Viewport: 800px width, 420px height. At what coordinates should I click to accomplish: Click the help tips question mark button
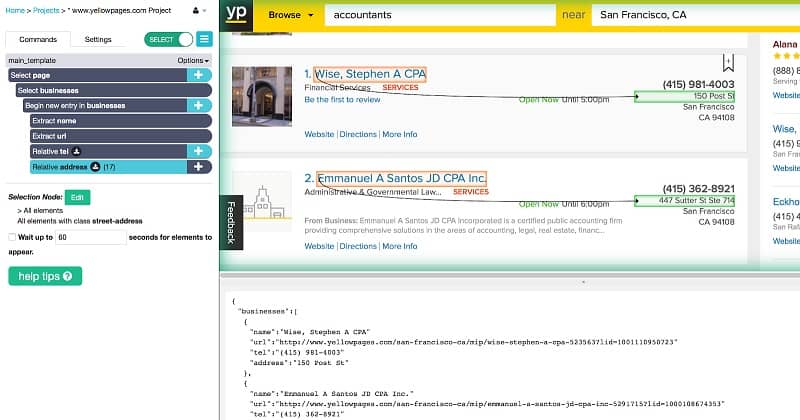point(45,276)
